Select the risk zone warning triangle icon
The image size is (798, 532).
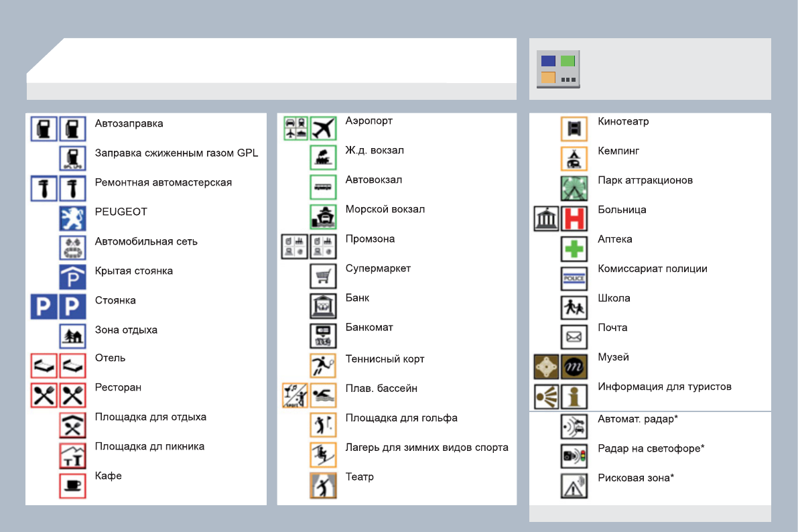(x=574, y=486)
